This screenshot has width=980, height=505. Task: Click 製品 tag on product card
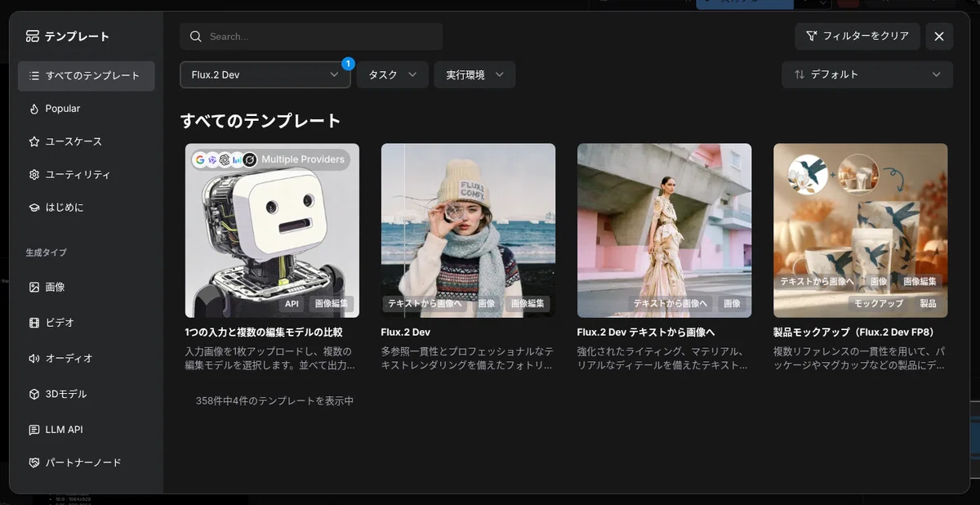928,303
